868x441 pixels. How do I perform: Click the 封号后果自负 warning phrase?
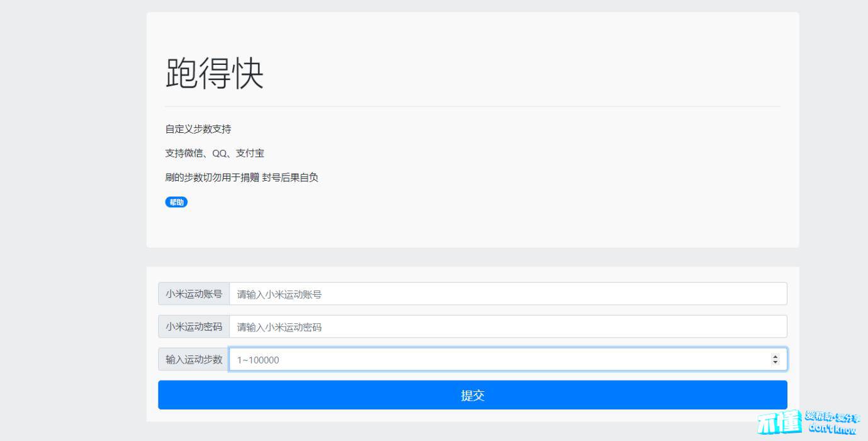[x=290, y=178]
